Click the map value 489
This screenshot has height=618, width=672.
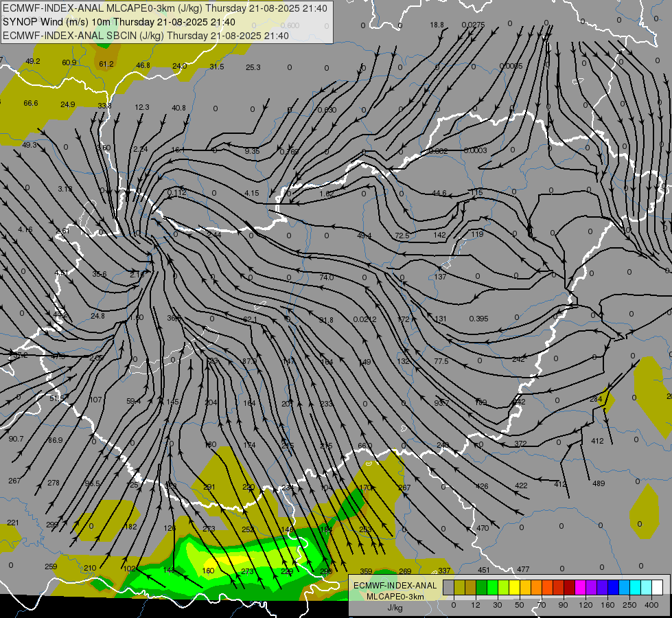click(x=599, y=483)
